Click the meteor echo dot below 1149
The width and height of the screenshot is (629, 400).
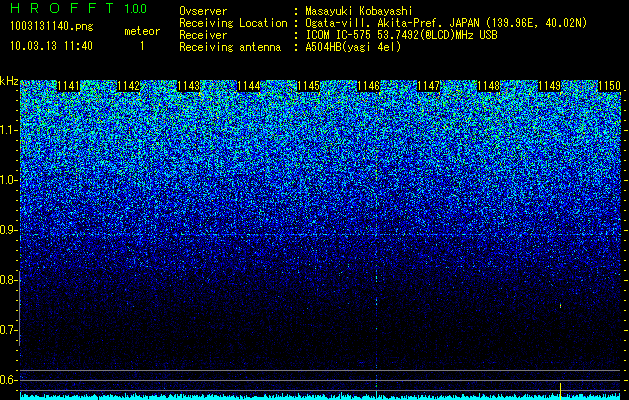point(560,306)
